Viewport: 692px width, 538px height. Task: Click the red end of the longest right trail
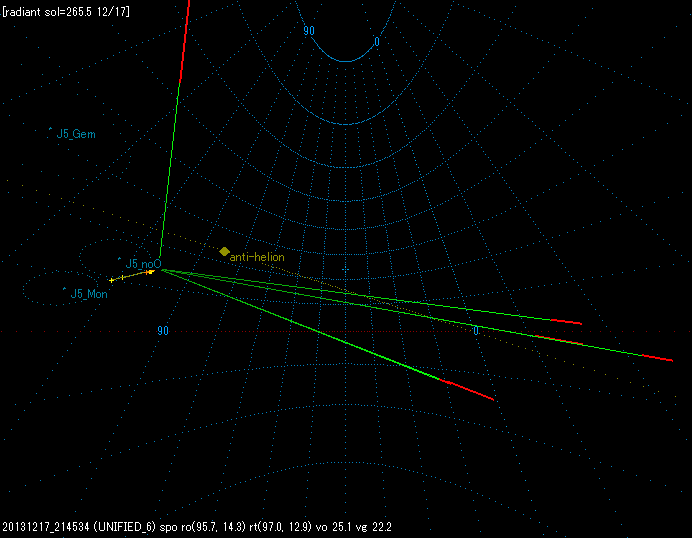(x=658, y=358)
